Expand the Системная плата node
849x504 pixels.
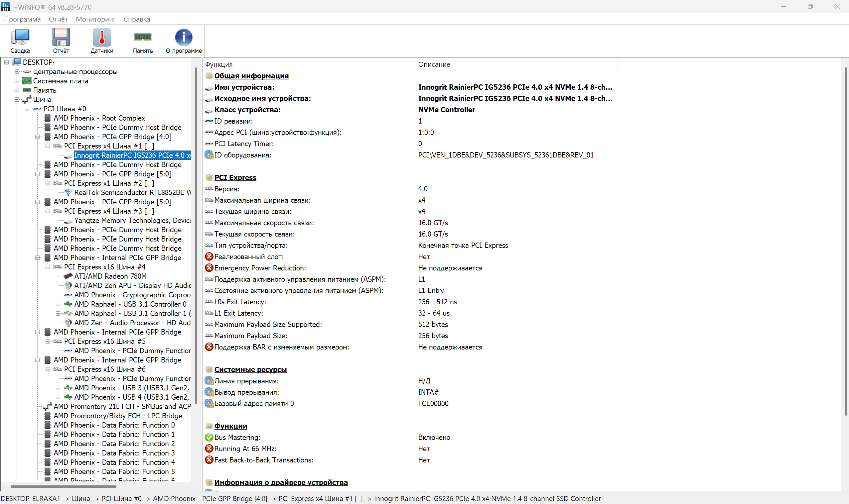17,81
